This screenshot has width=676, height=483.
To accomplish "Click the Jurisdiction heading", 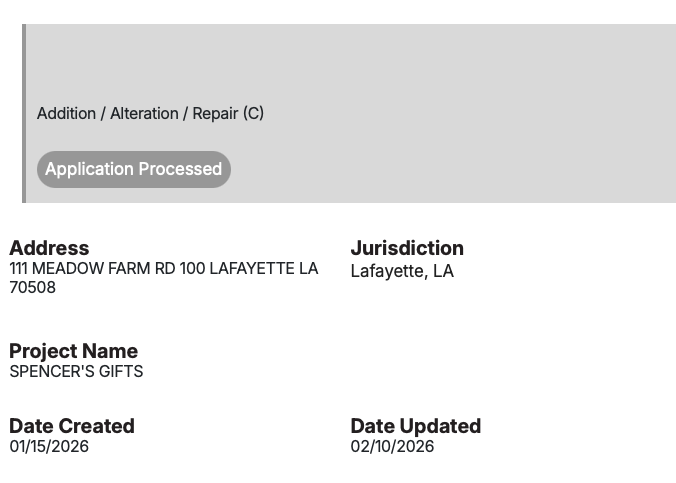I will pos(407,248).
